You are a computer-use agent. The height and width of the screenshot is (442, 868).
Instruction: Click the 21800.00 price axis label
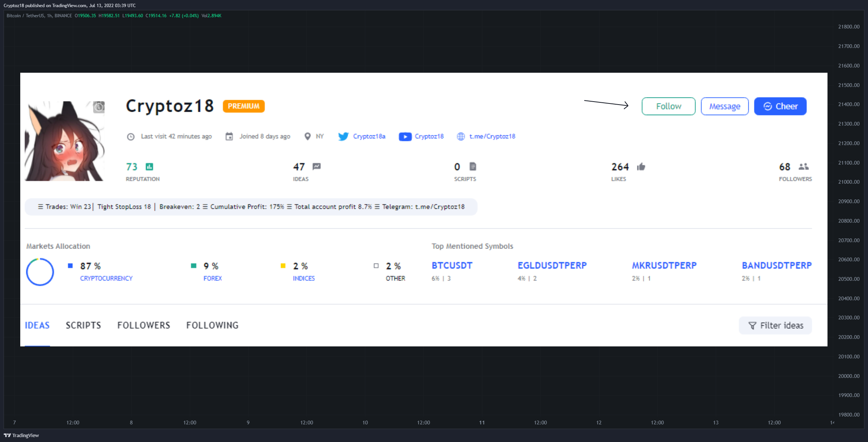pos(849,27)
